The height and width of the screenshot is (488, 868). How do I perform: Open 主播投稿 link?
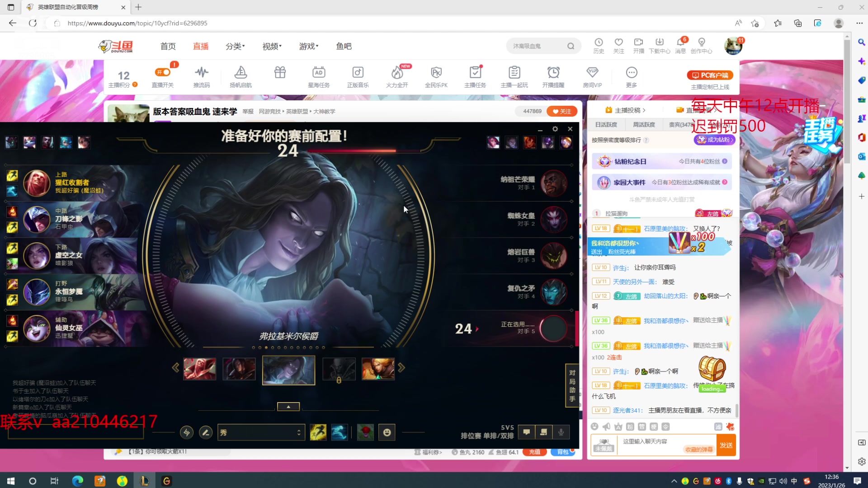coord(625,110)
